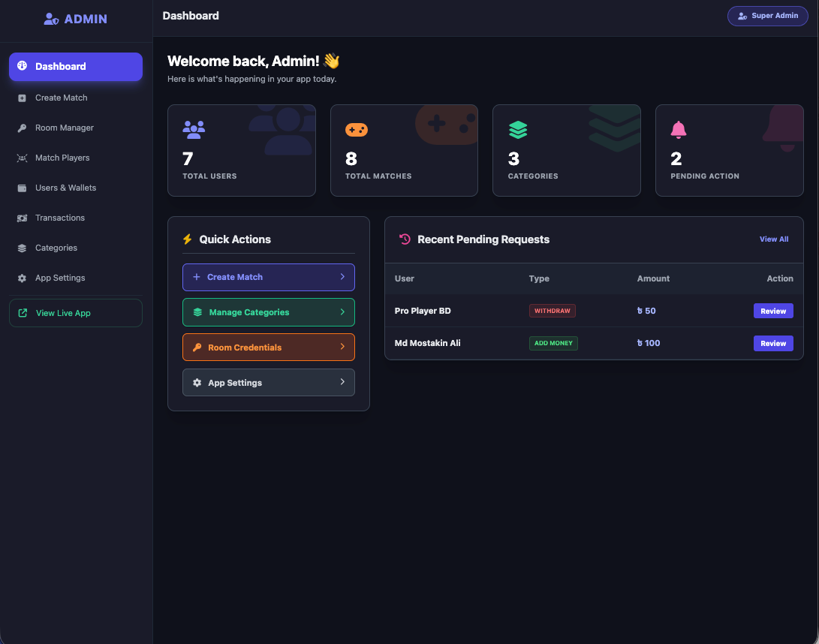The width and height of the screenshot is (819, 644).
Task: Click the Type column header
Action: pyautogui.click(x=539, y=279)
